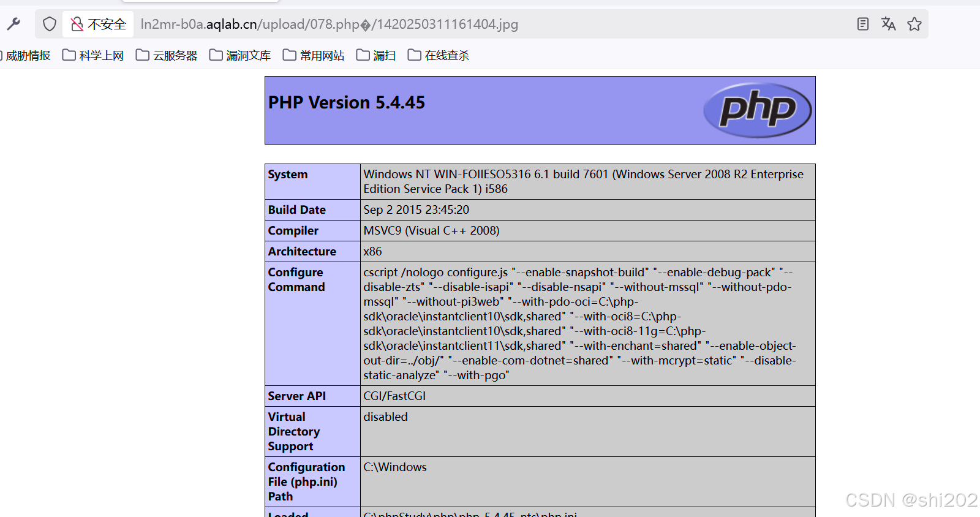Viewport: 980px width, 517px height.
Task: Click the URL text in address bar
Action: [329, 24]
